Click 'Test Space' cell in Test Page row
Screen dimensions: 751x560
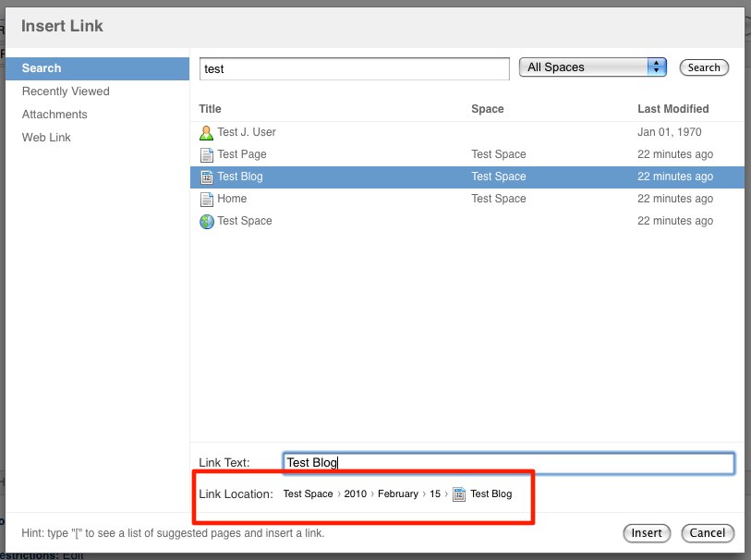point(498,154)
